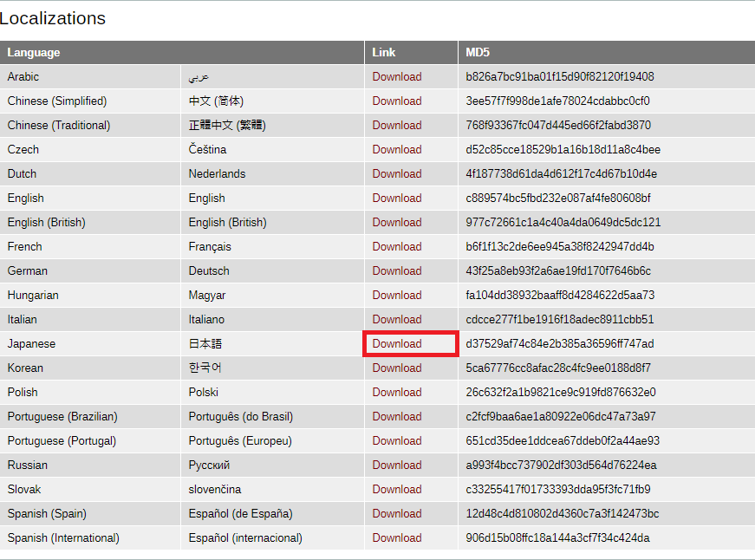This screenshot has width=755, height=560.
Task: Select MD5 hash 3ee57f7f998de1afe78024cdabbc0cf0
Action: pos(557,101)
